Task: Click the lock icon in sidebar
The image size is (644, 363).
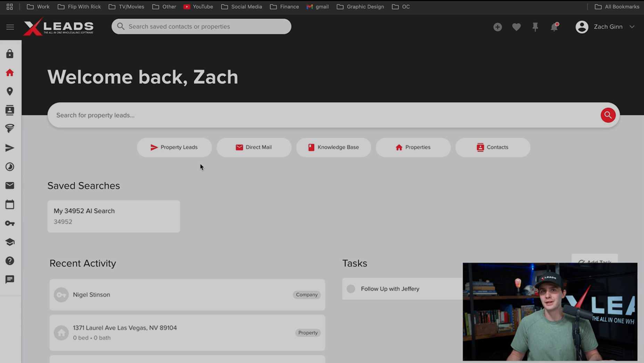Action: pyautogui.click(x=10, y=54)
